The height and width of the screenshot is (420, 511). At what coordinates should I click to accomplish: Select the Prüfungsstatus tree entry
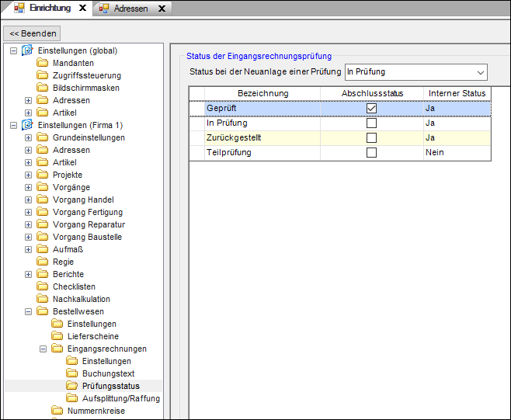tap(111, 386)
